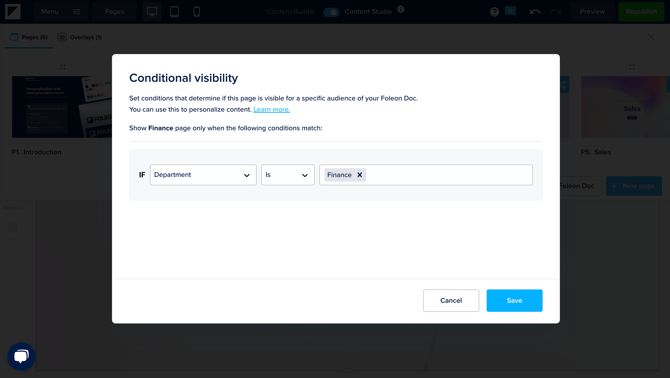
Task: Close the pages panel with X
Action: pyautogui.click(x=650, y=37)
